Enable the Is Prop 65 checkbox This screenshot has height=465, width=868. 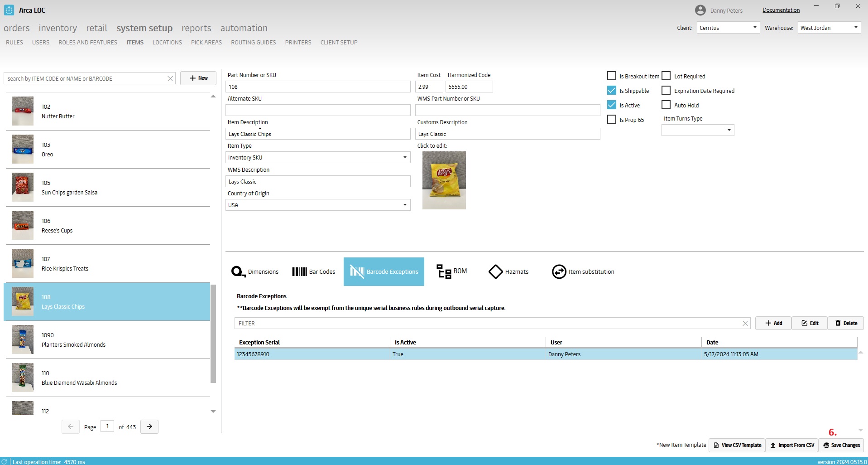point(612,119)
